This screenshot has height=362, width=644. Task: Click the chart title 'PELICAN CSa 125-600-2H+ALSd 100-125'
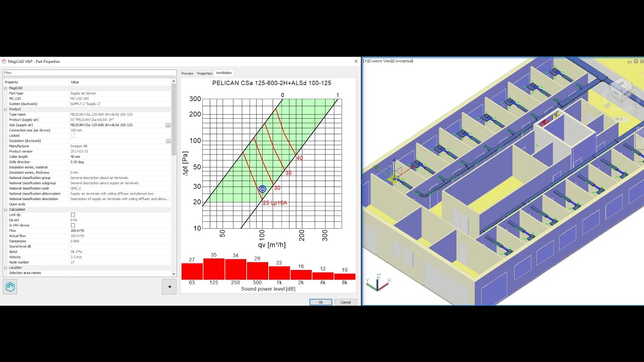click(272, 83)
